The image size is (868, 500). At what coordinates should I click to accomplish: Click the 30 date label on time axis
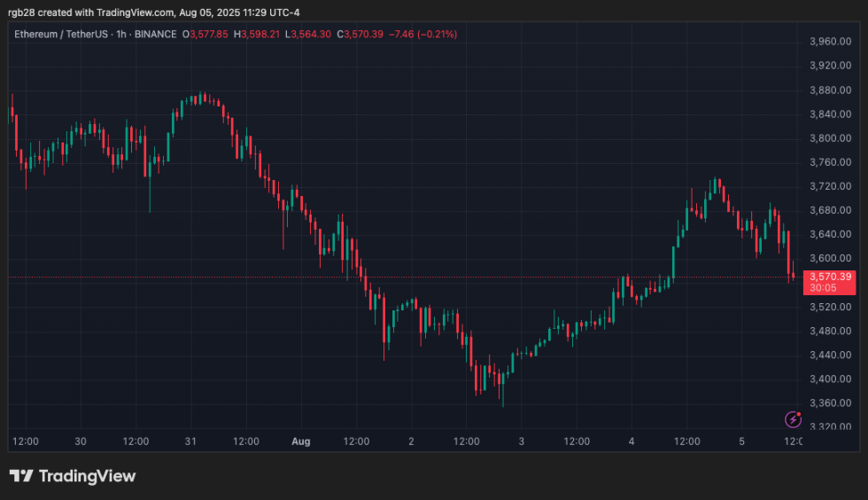tap(81, 441)
